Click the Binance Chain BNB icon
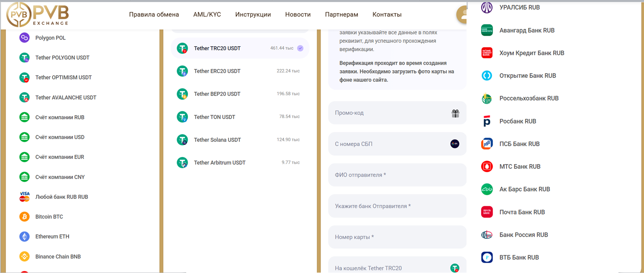The image size is (644, 273). [x=25, y=256]
